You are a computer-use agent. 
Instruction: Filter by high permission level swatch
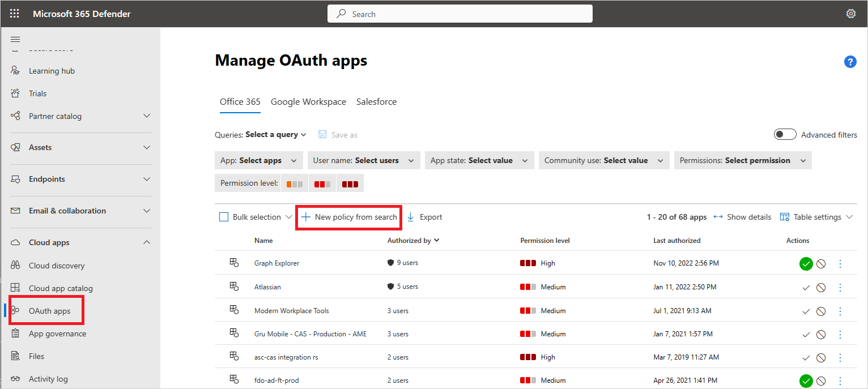click(x=350, y=183)
